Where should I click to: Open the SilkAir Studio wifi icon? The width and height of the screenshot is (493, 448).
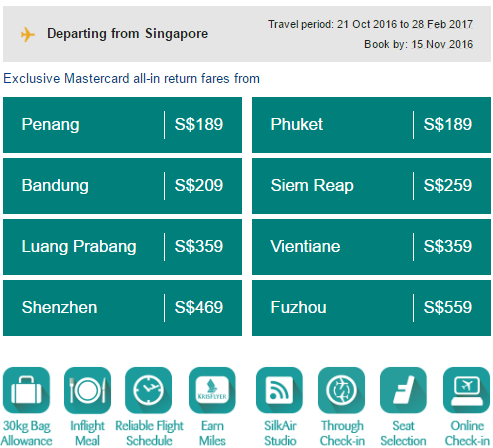coord(279,390)
